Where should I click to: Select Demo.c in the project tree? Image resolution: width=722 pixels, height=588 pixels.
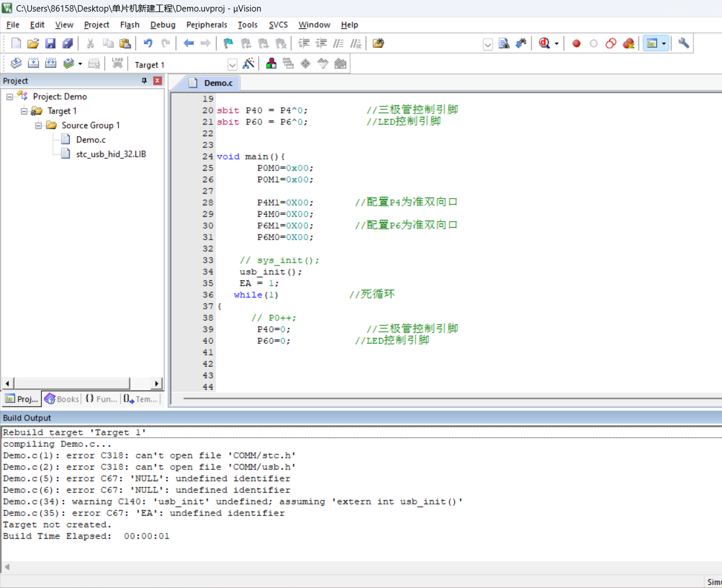(x=91, y=140)
